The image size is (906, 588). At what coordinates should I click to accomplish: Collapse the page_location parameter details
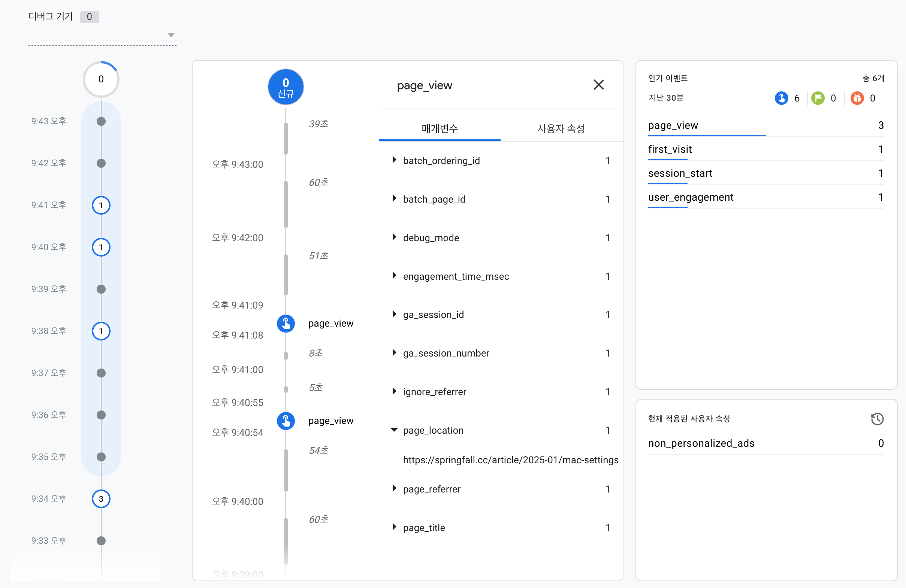(x=394, y=430)
